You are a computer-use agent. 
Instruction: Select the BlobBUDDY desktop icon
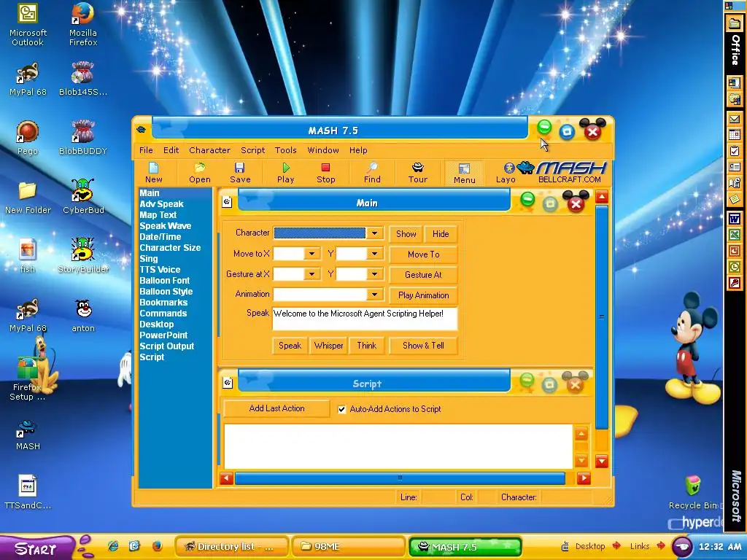83,138
